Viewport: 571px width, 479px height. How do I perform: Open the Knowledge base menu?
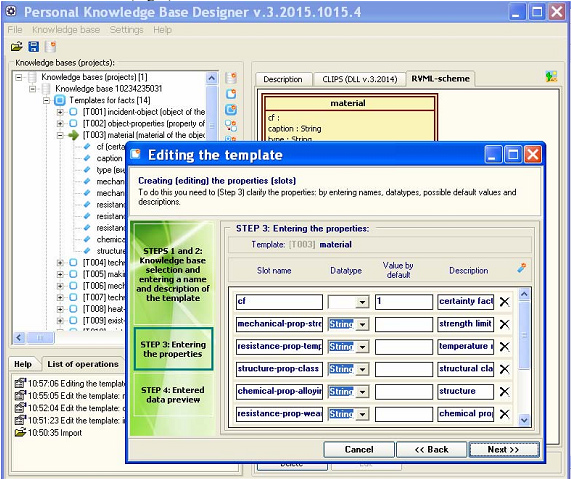tap(66, 30)
